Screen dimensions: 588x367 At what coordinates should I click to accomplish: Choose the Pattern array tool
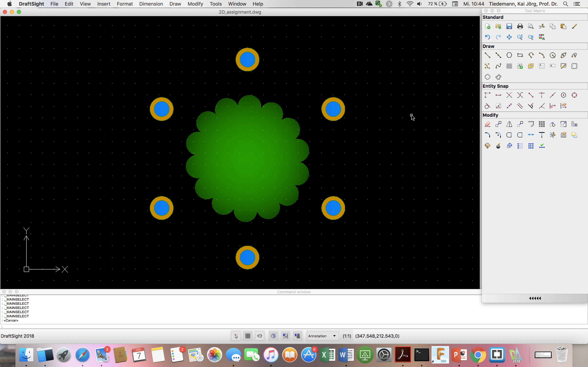pyautogui.click(x=542, y=124)
